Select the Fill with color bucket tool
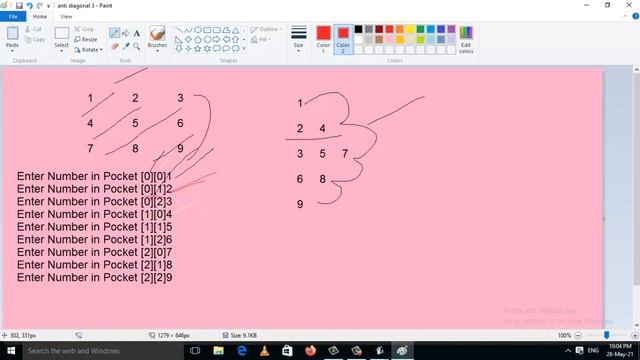This screenshot has width=640, height=360. click(126, 33)
